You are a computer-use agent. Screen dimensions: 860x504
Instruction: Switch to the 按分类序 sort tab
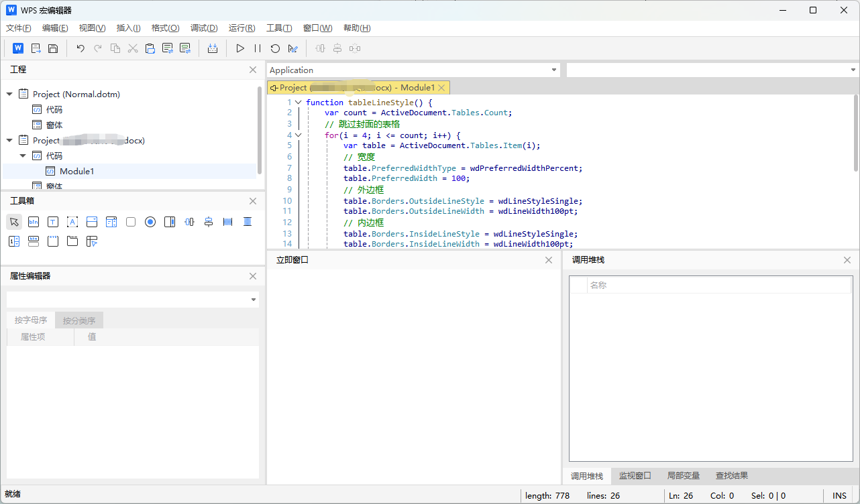coord(79,320)
